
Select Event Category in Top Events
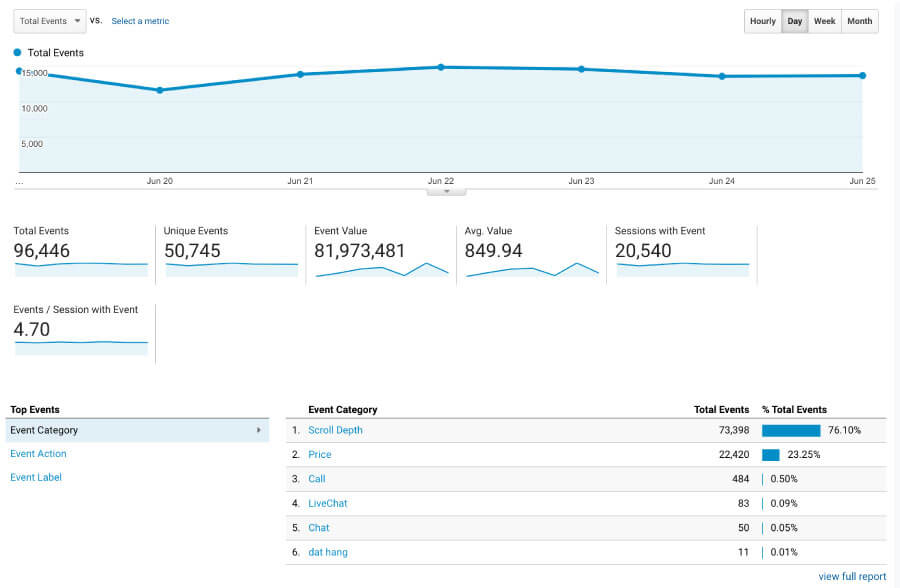pos(137,430)
